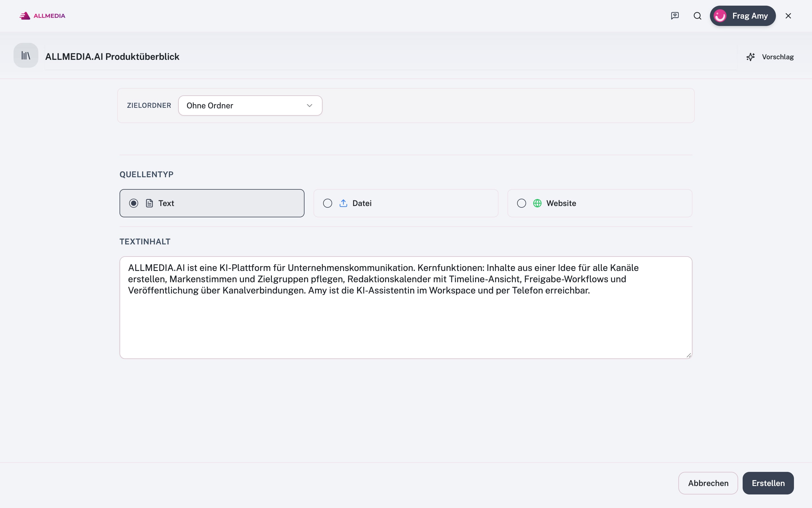The height and width of the screenshot is (508, 812).
Task: Open search with the magnifier icon
Action: (x=697, y=16)
